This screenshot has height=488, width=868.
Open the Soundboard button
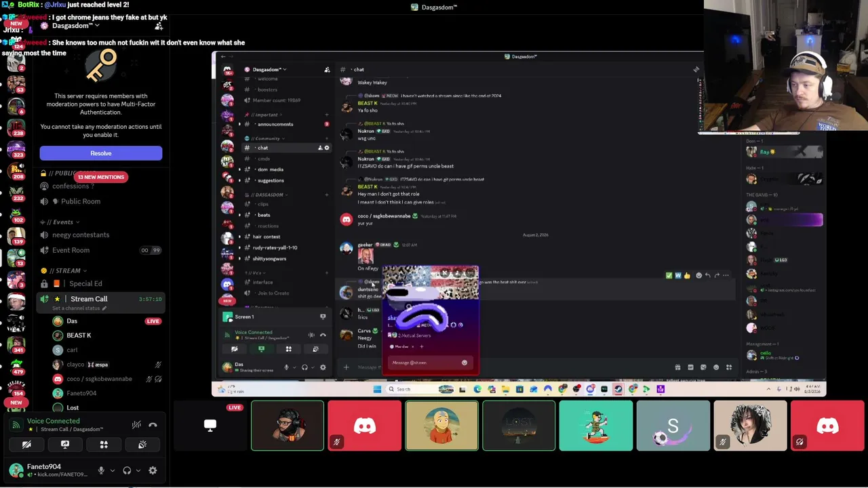click(142, 445)
